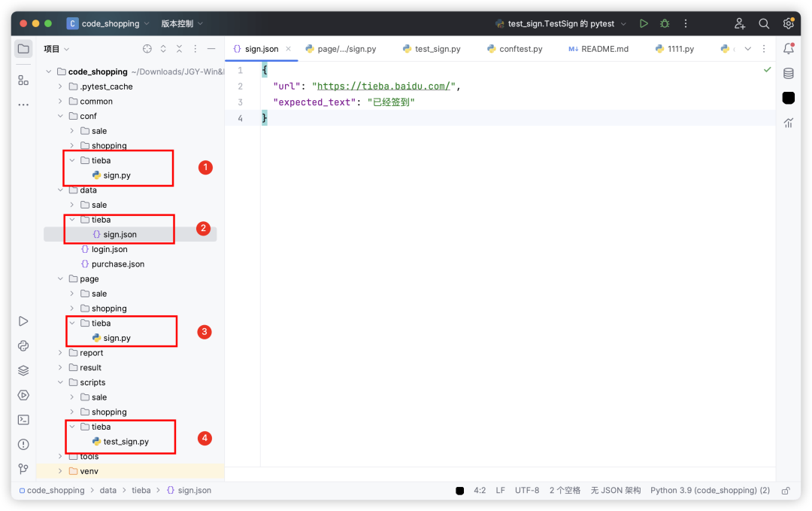
Task: Open run configuration dropdown test_sign.TestSign
Action: (560, 23)
